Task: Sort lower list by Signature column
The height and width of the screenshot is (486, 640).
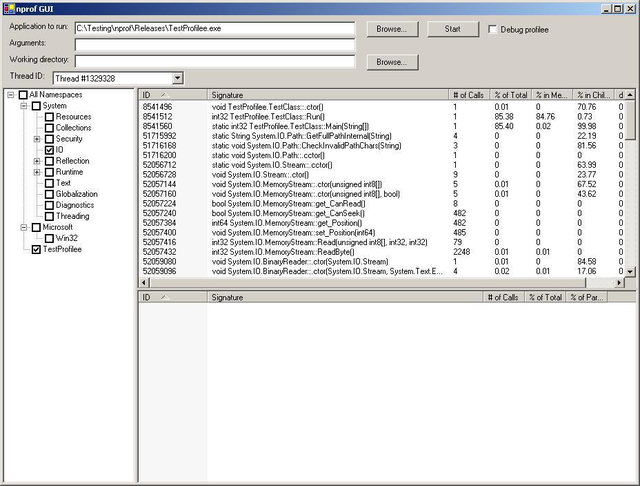Action: (x=345, y=297)
